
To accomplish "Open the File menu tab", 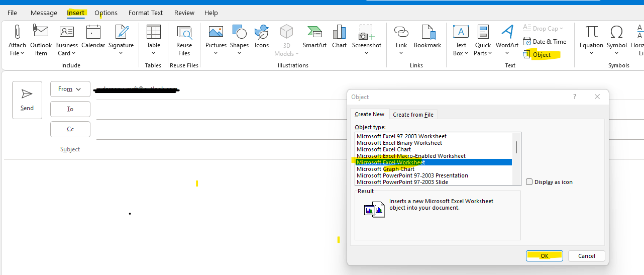I will [x=13, y=13].
